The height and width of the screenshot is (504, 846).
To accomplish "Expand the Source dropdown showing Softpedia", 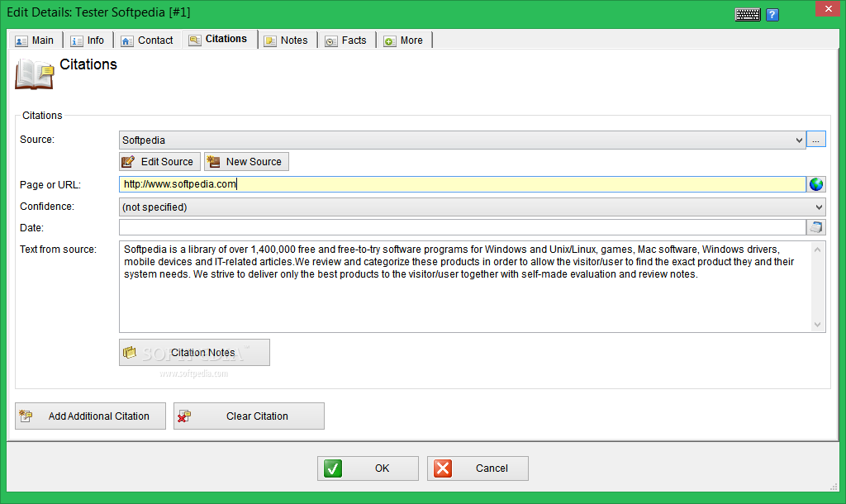I will [463, 140].
